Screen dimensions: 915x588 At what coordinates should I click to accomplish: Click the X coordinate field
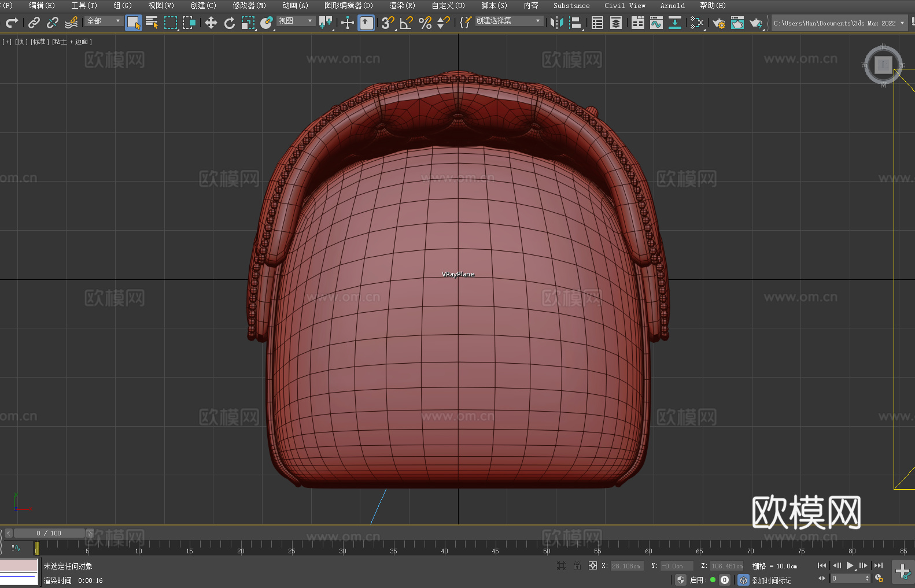[x=626, y=566]
